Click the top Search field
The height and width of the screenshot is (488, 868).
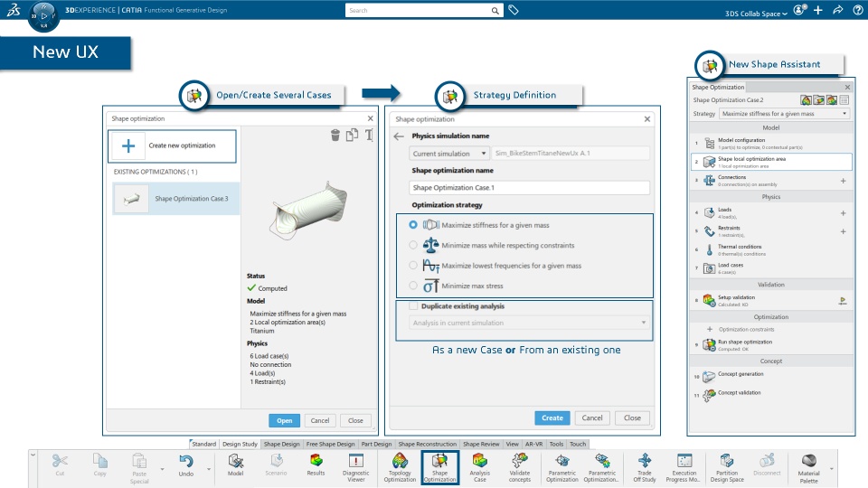pos(424,11)
